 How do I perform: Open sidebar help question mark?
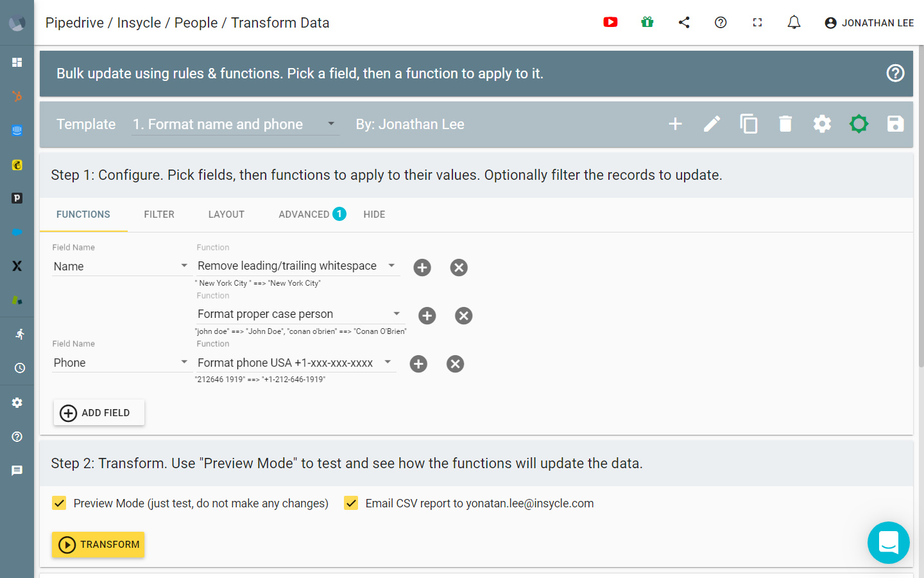pos(17,437)
